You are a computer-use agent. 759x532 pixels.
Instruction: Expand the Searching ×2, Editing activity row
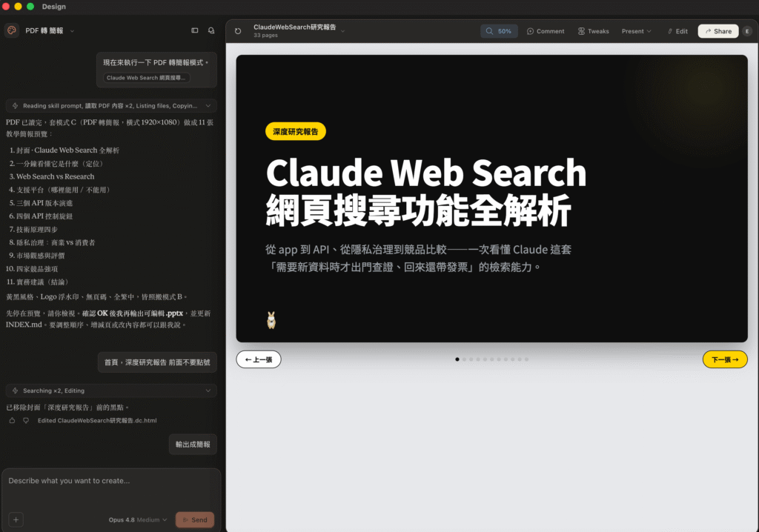[x=111, y=390]
